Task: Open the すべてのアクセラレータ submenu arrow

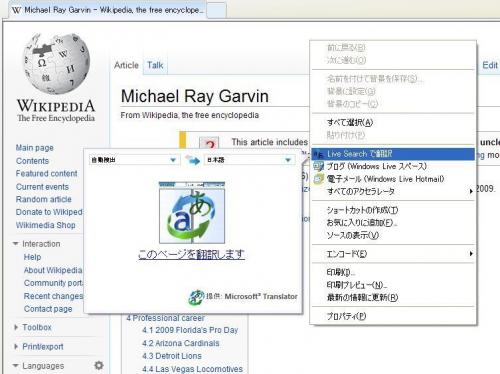Action: [x=471, y=191]
